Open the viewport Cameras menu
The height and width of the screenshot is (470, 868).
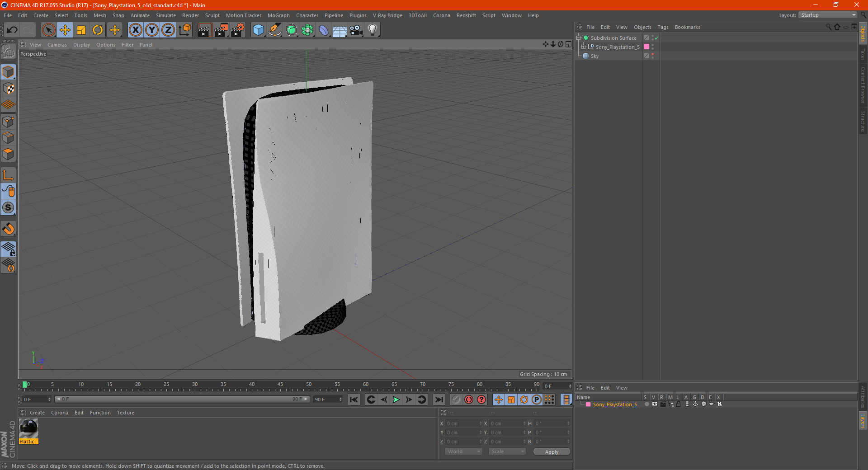point(57,45)
